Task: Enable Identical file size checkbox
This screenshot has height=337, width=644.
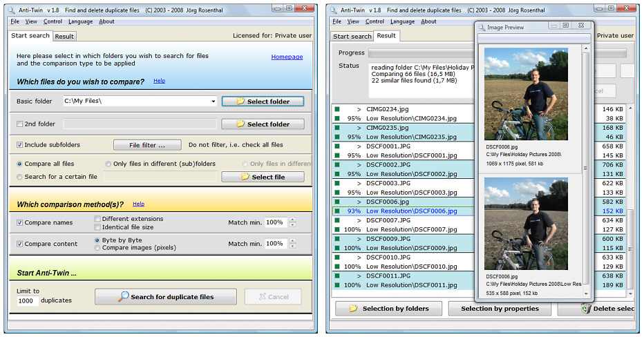Action: tap(97, 227)
